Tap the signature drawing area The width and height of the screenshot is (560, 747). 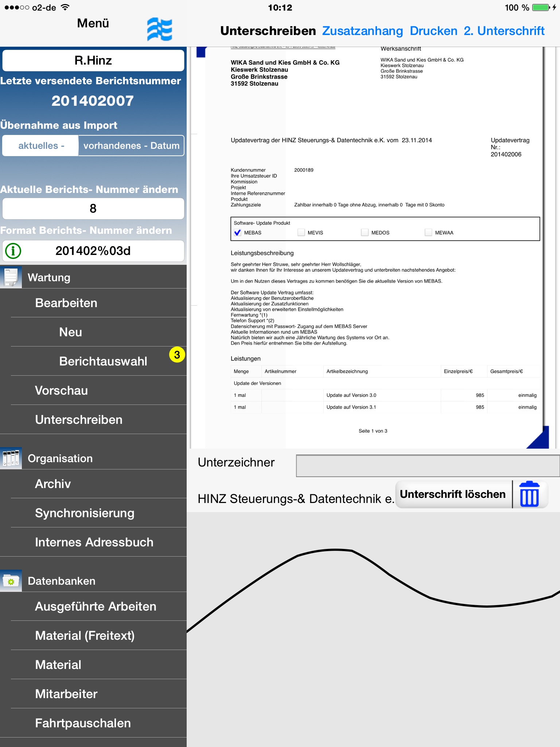coord(373,629)
